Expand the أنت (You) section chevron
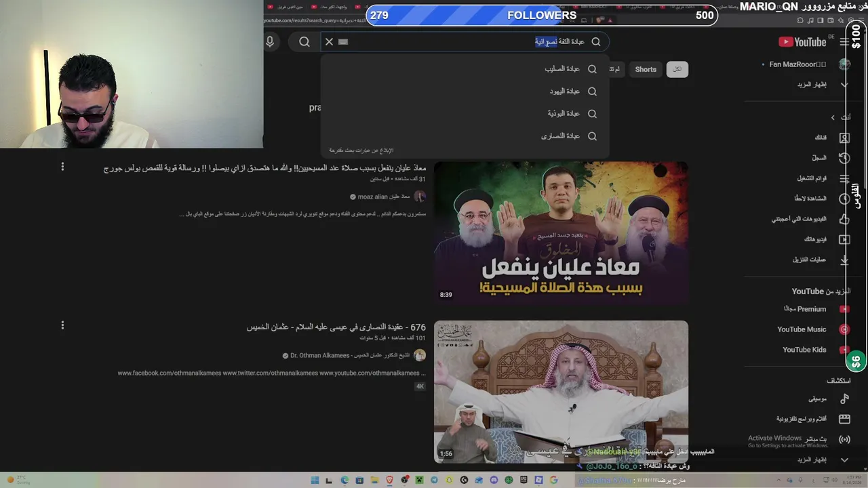The height and width of the screenshot is (488, 868). pyautogui.click(x=833, y=117)
